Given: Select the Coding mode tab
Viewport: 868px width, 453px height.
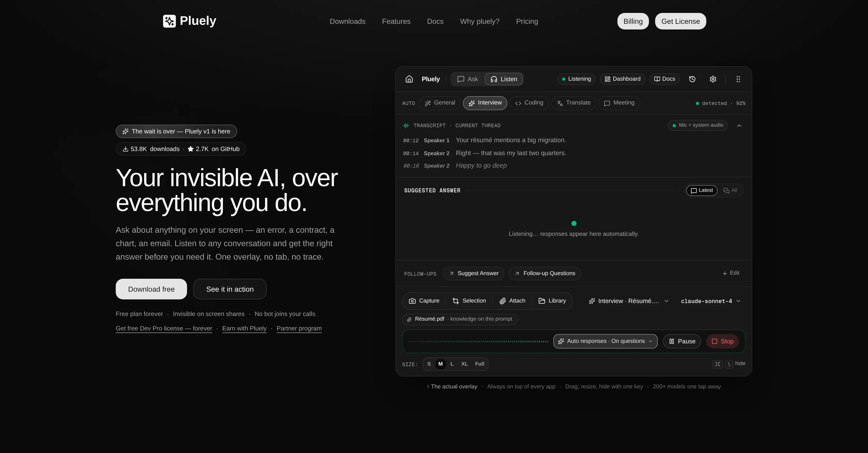Looking at the screenshot, I should [x=529, y=103].
